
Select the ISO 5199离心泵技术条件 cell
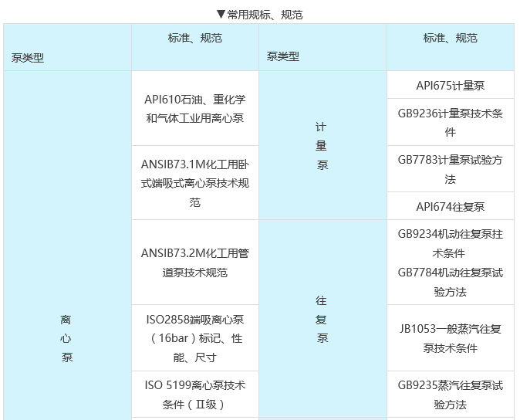[194, 395]
